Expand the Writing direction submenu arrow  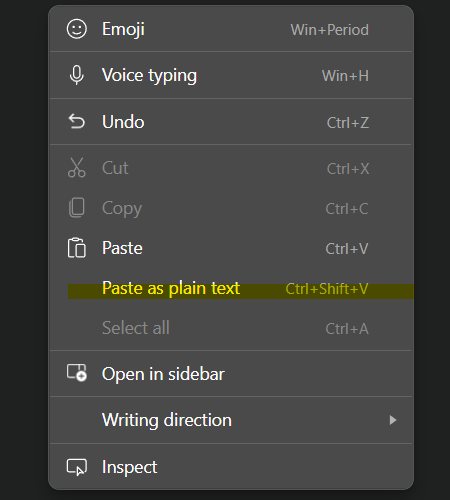click(x=393, y=420)
